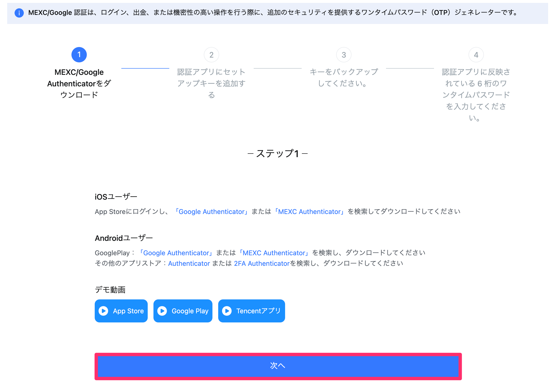
Task: Open MEXC Authenticator link under iOSユーザー
Action: (310, 212)
